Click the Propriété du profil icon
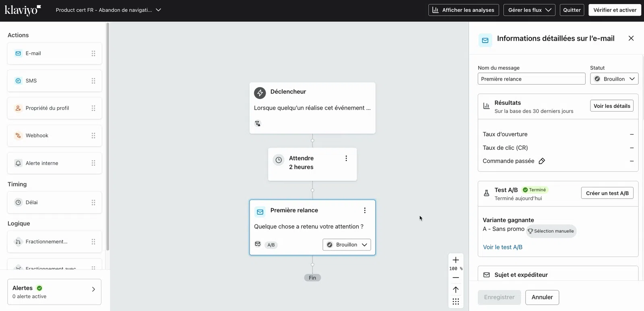The image size is (644, 311). [x=18, y=108]
